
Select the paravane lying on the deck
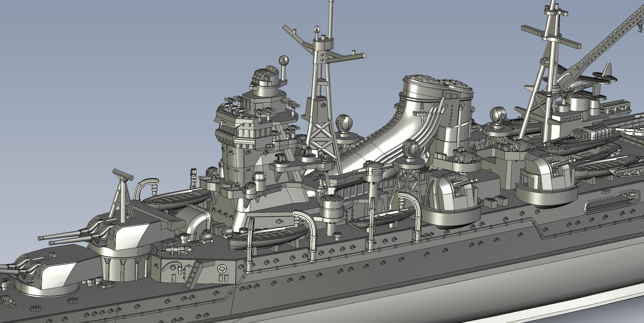pyautogui.click(x=176, y=249)
